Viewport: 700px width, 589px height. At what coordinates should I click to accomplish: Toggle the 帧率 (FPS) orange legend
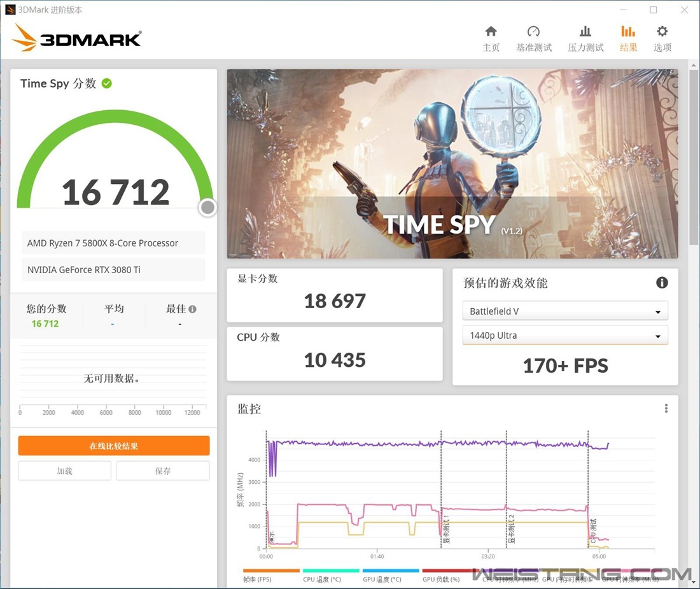pos(271,571)
